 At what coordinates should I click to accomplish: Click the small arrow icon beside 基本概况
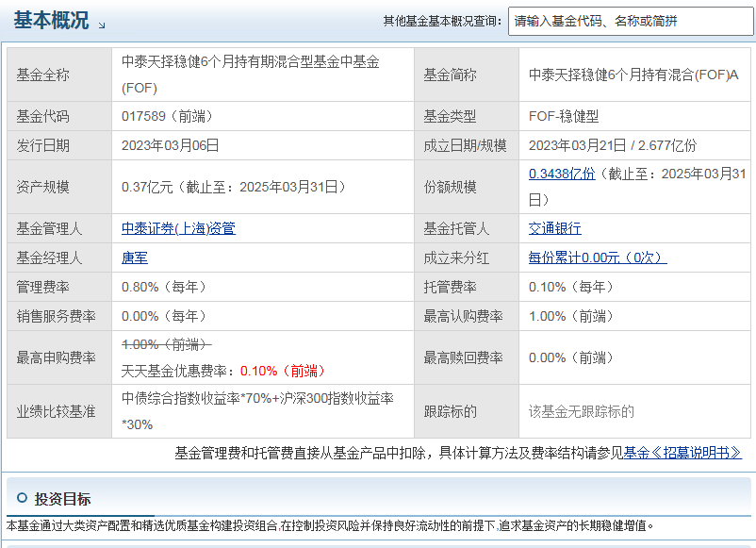pos(102,25)
